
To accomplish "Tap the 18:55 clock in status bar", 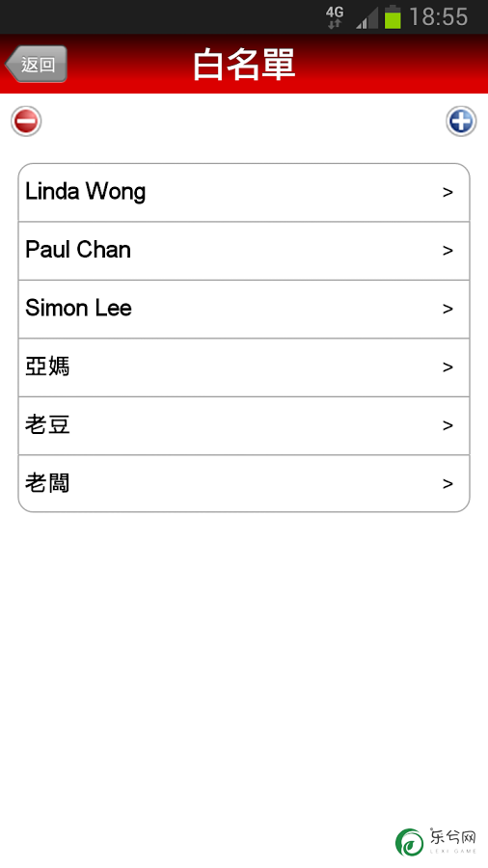I will (438, 16).
